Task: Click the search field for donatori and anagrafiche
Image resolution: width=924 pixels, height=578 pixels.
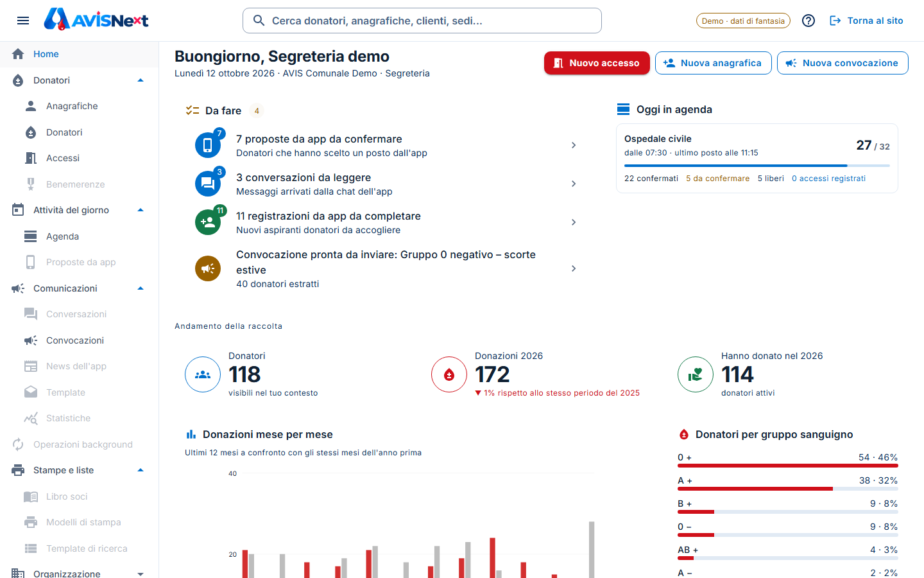Action: pos(422,21)
